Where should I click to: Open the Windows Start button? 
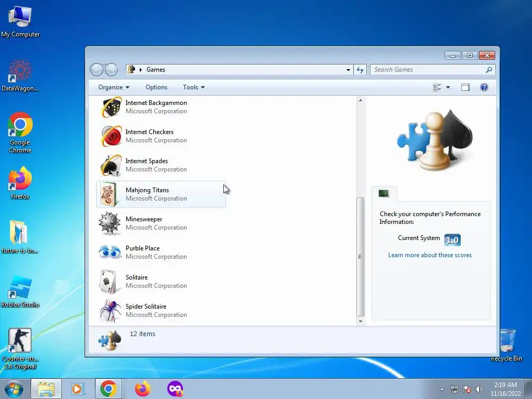tap(14, 389)
